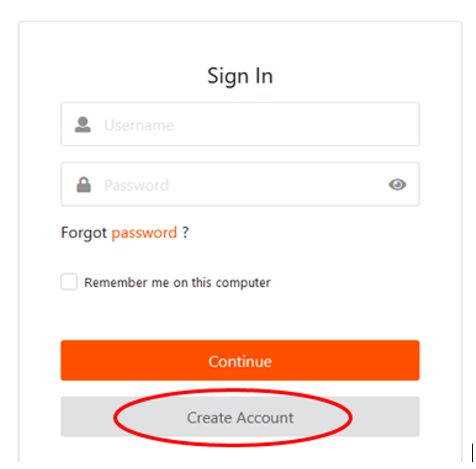Open the orange "password" recovery link

[x=144, y=233]
